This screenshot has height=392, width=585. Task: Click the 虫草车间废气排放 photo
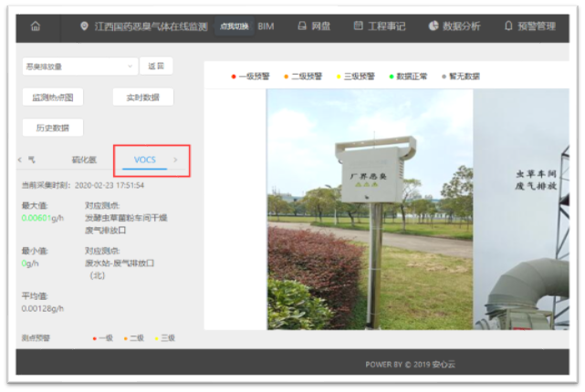pos(521,209)
